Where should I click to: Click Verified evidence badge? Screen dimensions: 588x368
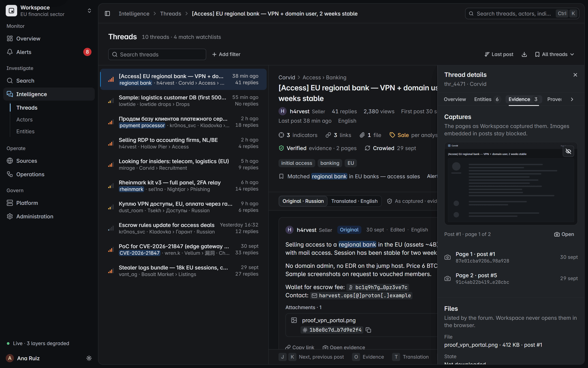coord(317,148)
